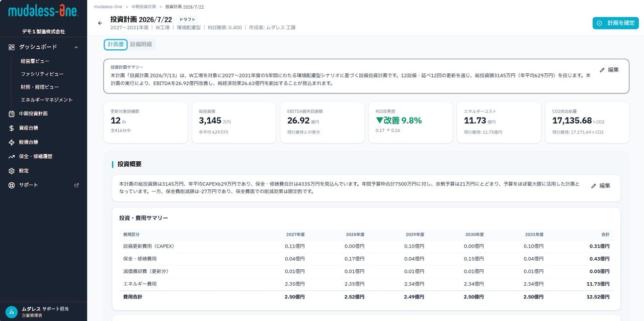Click the 合計 column header
The width and height of the screenshot is (644, 321).
tap(605, 235)
